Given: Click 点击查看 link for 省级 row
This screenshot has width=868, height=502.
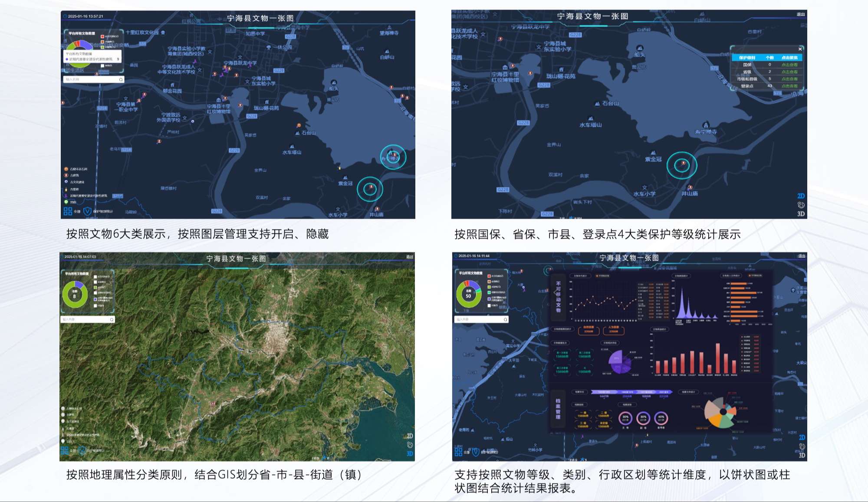Looking at the screenshot, I should coord(789,72).
